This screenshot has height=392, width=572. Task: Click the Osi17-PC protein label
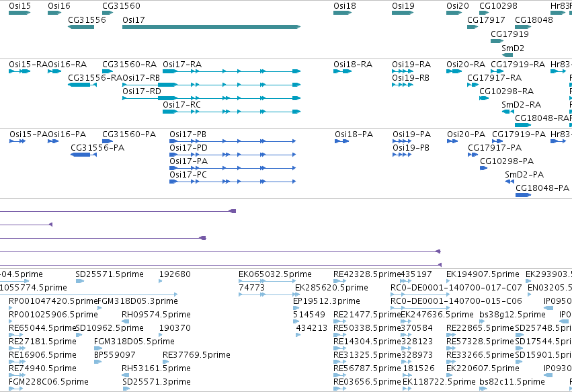(x=188, y=175)
